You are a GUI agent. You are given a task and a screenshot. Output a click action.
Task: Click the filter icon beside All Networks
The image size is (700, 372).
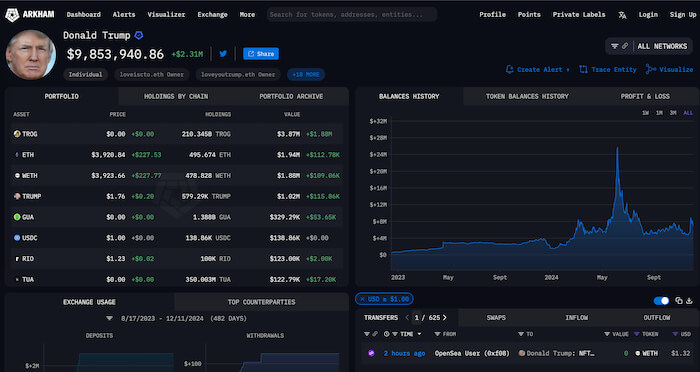[615, 46]
